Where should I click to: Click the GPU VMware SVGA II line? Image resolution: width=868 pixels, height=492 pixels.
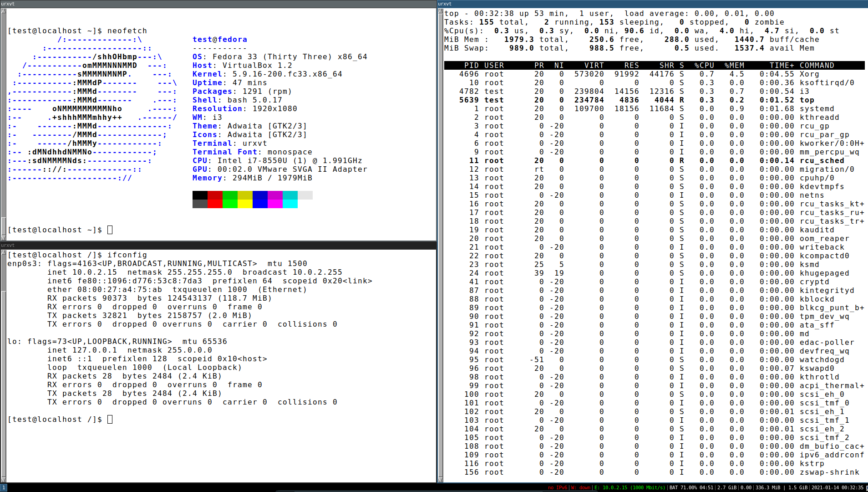[x=280, y=169]
